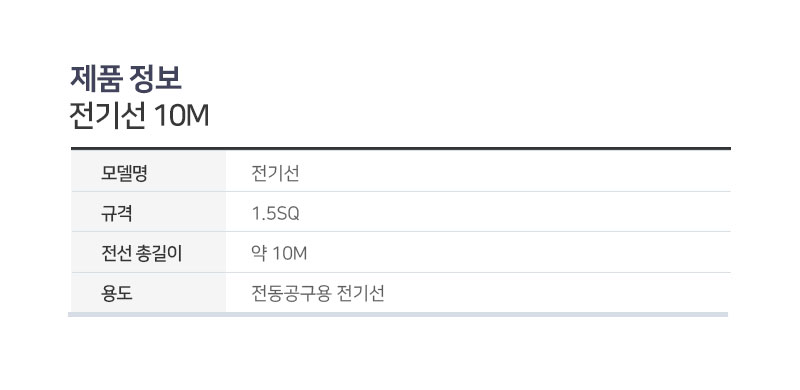Click the 모델명 label cell
This screenshot has width=800, height=390.
tap(148, 171)
